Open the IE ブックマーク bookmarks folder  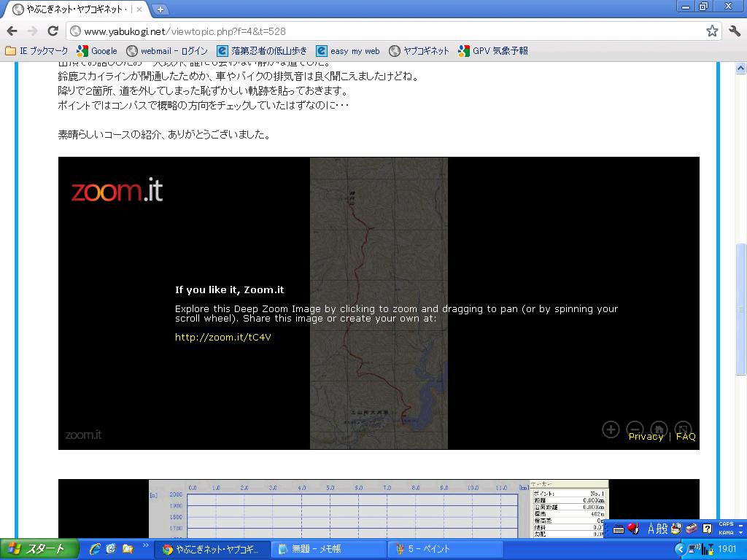[36, 51]
